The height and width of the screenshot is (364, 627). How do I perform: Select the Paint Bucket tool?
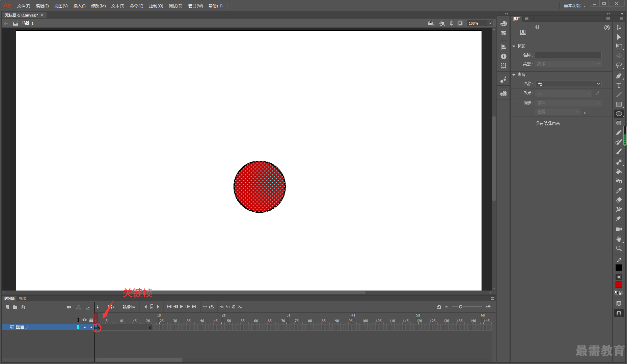619,172
